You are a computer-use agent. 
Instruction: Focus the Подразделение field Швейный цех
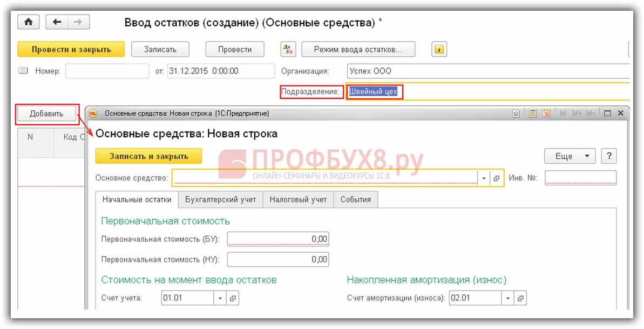(488, 92)
